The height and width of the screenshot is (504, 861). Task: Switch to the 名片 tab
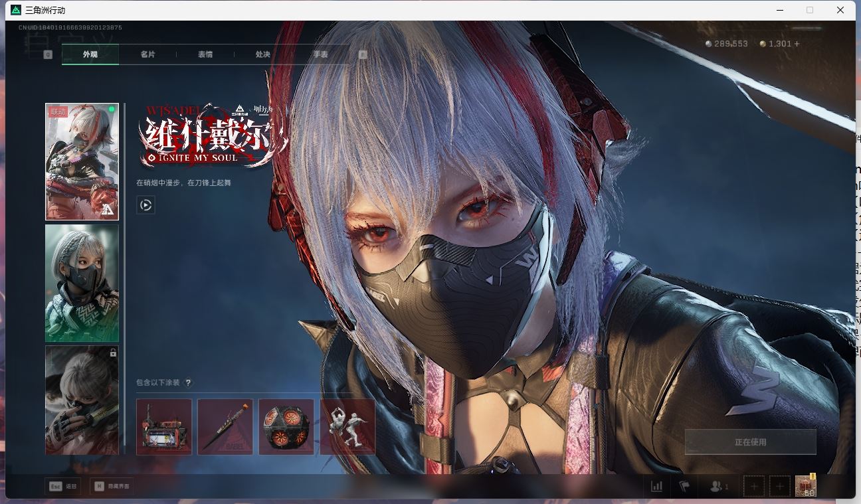(147, 54)
